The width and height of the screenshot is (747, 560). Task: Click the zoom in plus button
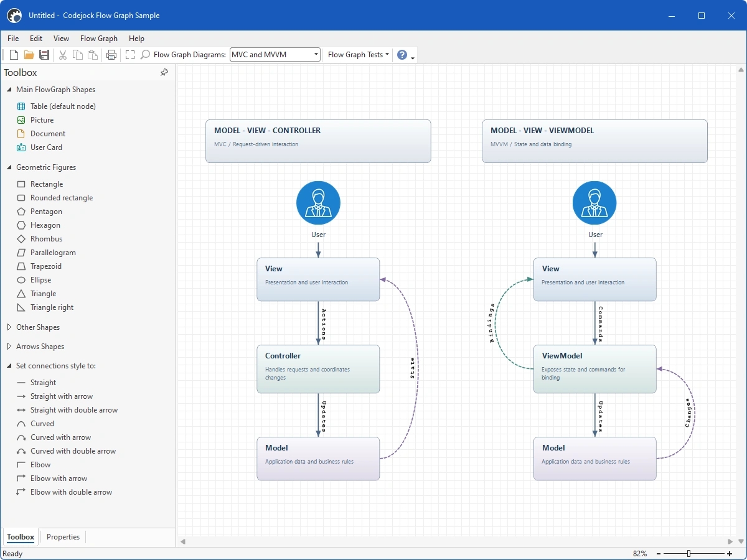(x=730, y=554)
